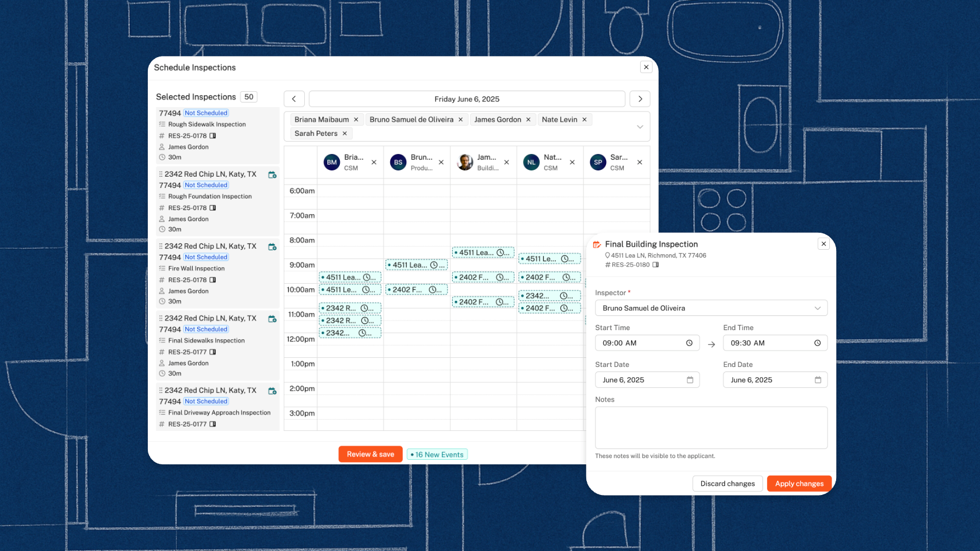This screenshot has height=551, width=980.
Task: Go to the next day in the calendar
Action: (x=640, y=99)
